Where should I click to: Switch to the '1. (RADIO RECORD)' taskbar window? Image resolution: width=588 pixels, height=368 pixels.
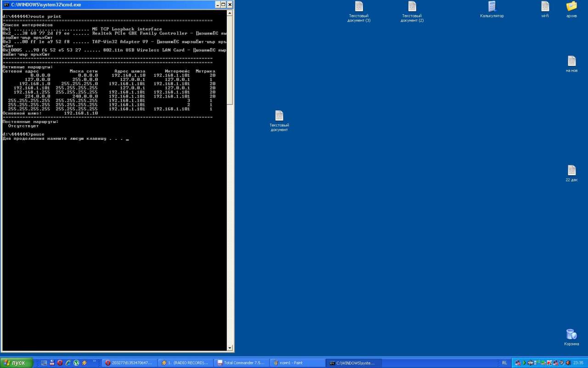[185, 363]
